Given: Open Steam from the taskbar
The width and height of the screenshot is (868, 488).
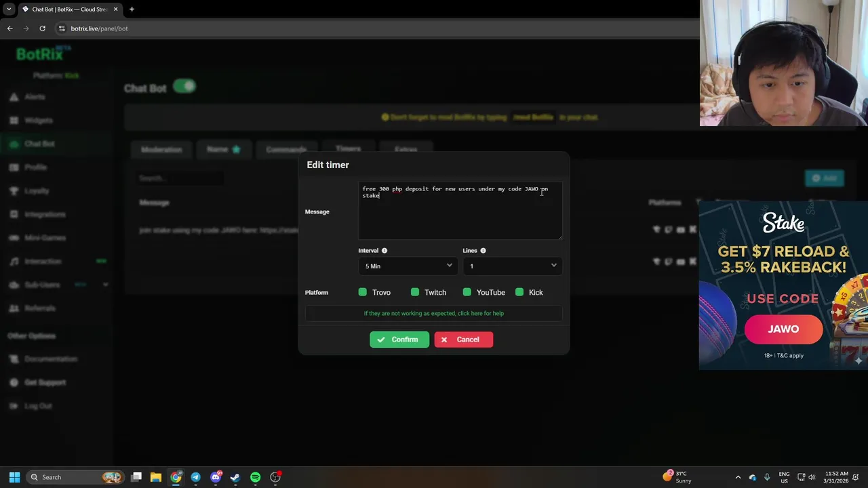Looking at the screenshot, I should point(235,477).
